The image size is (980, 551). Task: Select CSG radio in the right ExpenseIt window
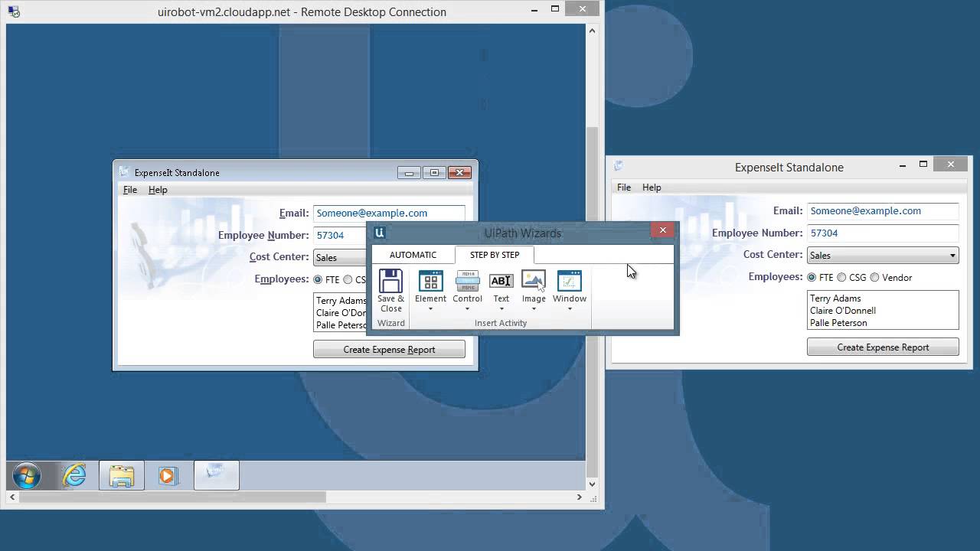[x=841, y=277]
